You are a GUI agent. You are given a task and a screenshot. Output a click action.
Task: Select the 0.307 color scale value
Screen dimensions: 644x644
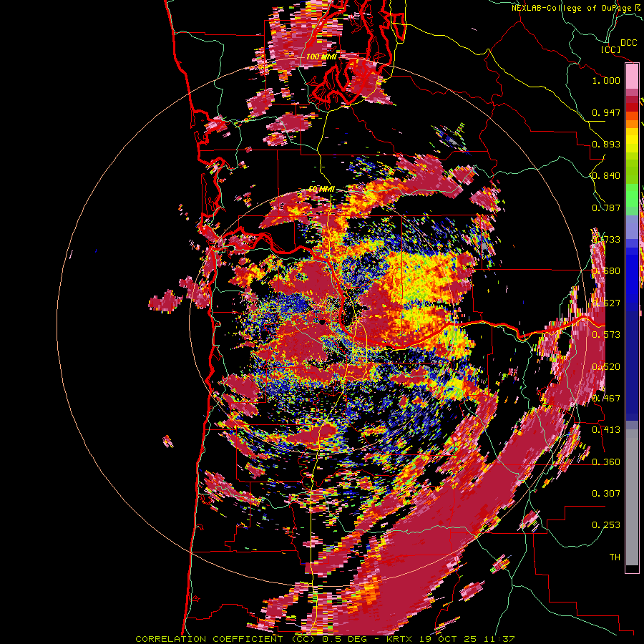click(606, 493)
